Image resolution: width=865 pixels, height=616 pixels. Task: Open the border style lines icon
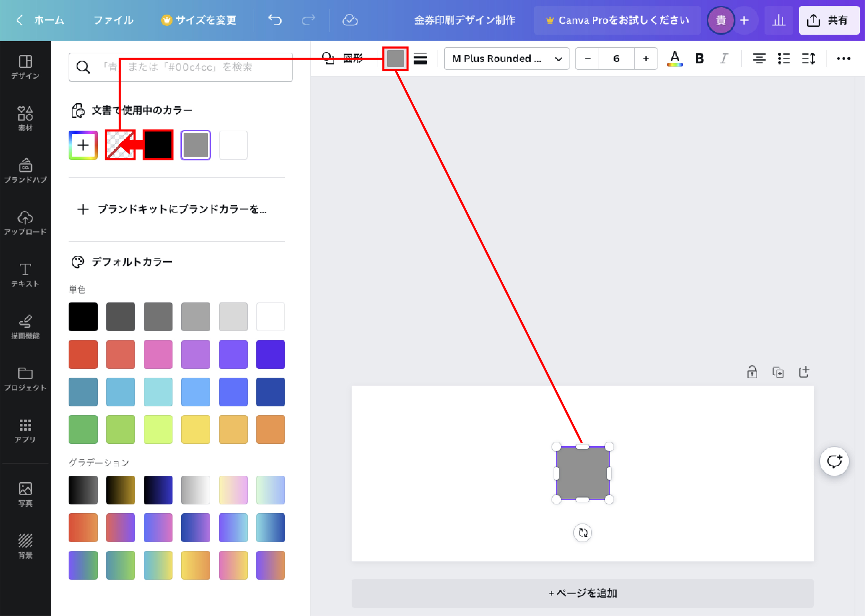click(420, 59)
